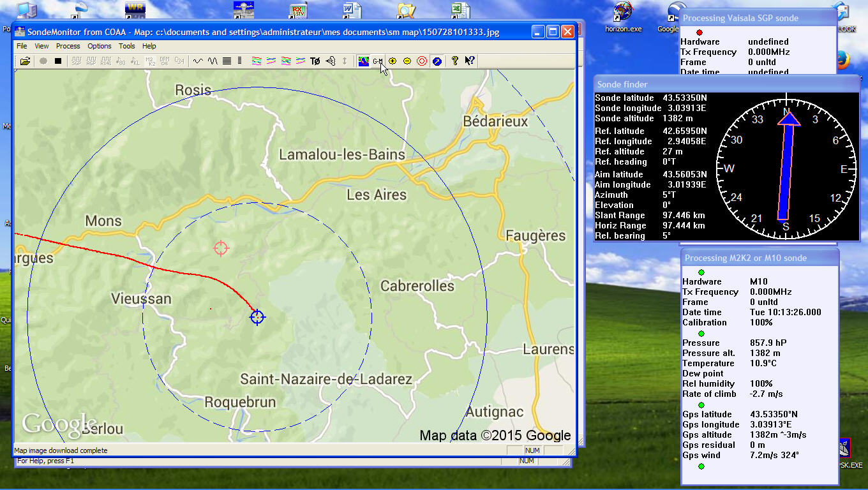Viewport: 868px width, 490px height.
Task: Open the blue compass sonde finder icon
Action: point(437,61)
